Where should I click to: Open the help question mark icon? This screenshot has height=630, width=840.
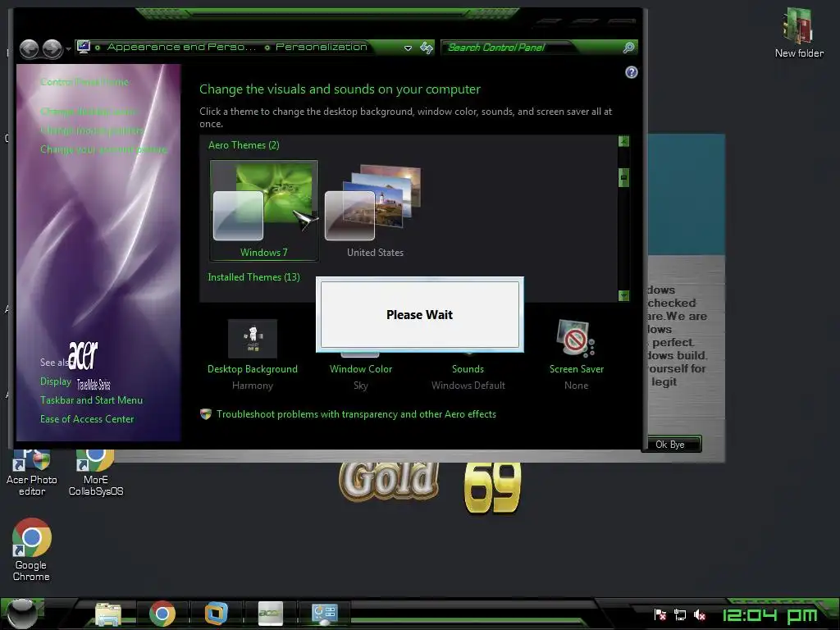point(631,72)
